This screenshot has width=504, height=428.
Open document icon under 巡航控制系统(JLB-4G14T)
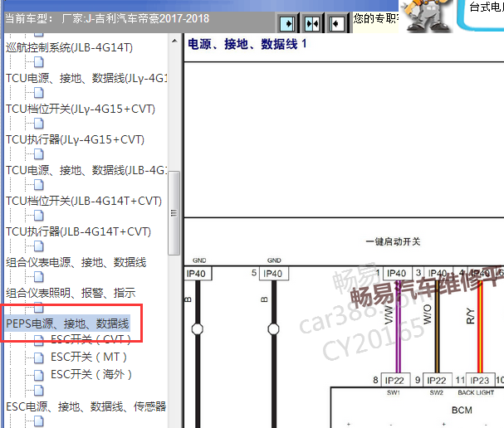[39, 62]
